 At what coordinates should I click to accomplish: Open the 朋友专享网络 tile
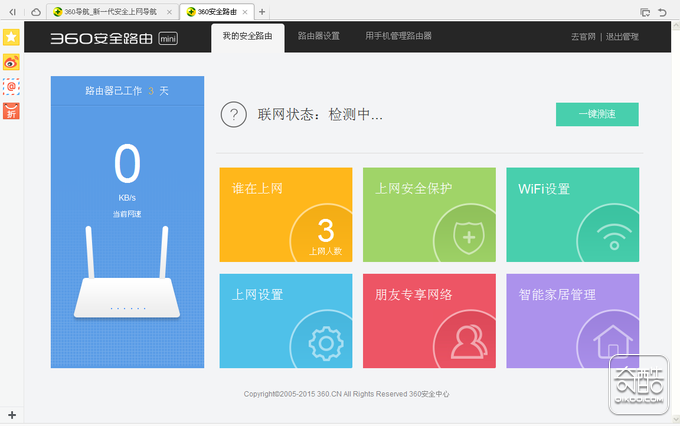[x=429, y=321]
